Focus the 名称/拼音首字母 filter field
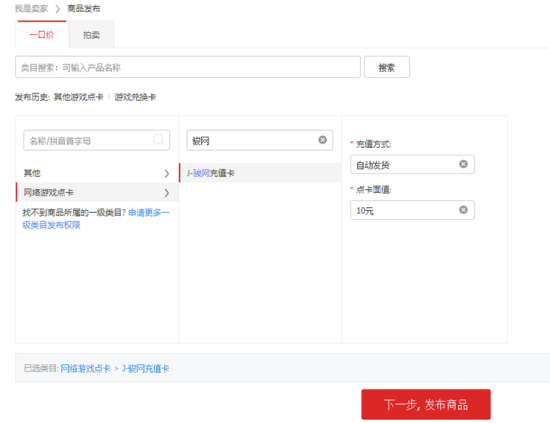The width and height of the screenshot is (550, 423). [x=96, y=140]
